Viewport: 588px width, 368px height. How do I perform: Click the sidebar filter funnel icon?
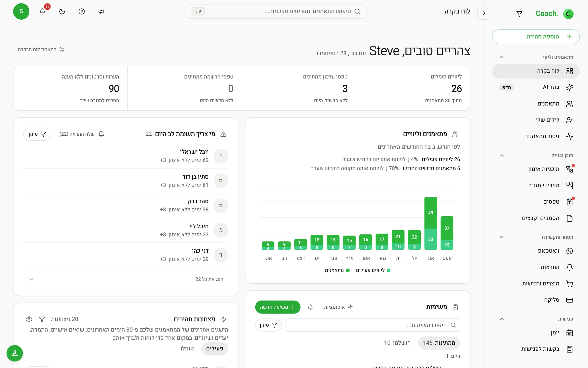pyautogui.click(x=519, y=14)
